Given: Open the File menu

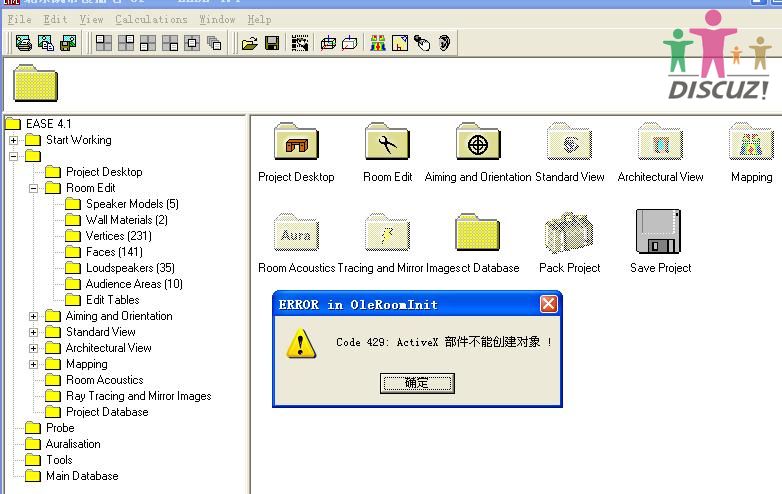Looking at the screenshot, I should pyautogui.click(x=19, y=19).
